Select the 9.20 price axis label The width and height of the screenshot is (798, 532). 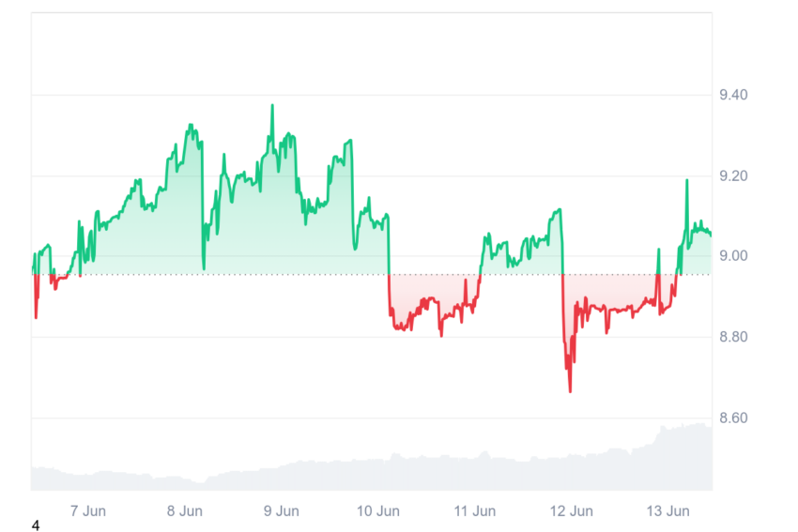click(733, 176)
